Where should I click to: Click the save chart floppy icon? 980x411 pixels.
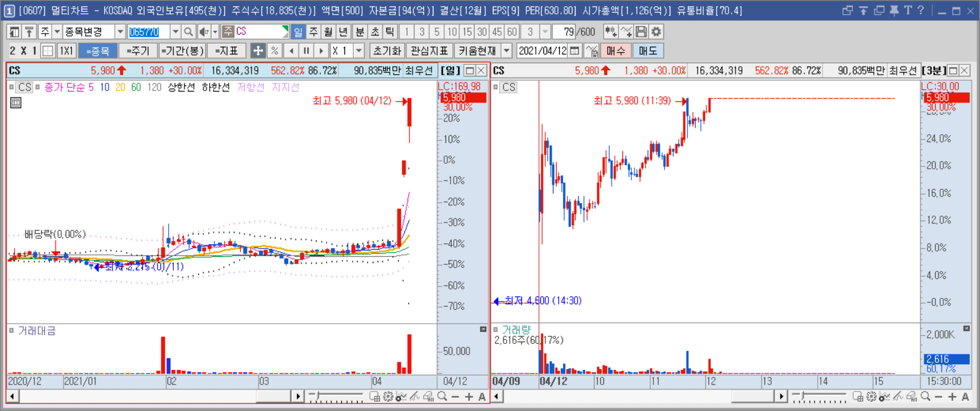[641, 32]
